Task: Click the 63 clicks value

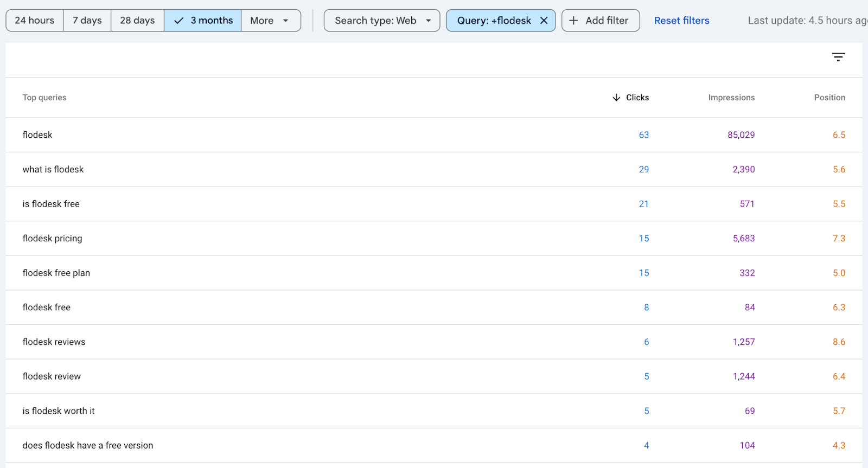Action: pyautogui.click(x=644, y=135)
